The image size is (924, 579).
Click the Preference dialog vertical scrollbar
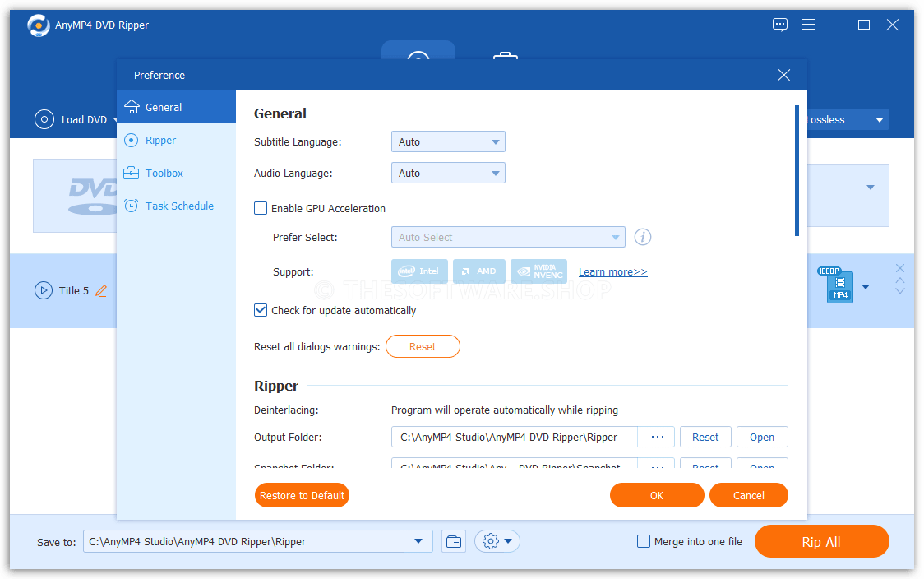pos(797,171)
